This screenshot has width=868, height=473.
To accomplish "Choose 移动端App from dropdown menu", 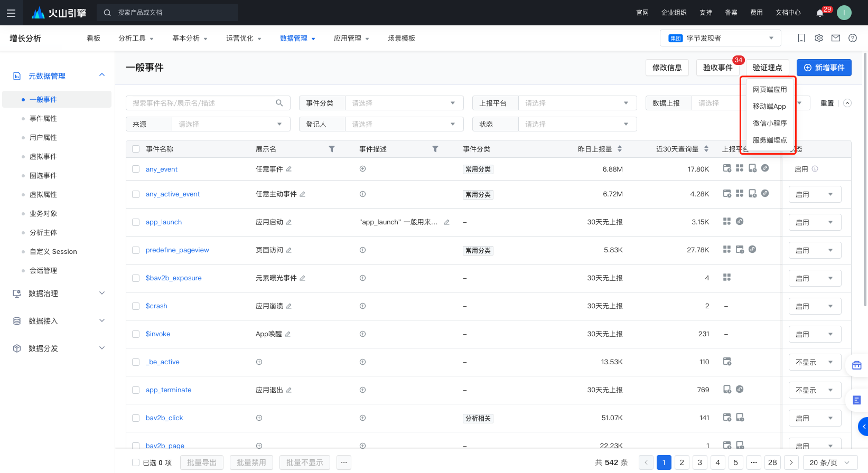I will click(769, 106).
